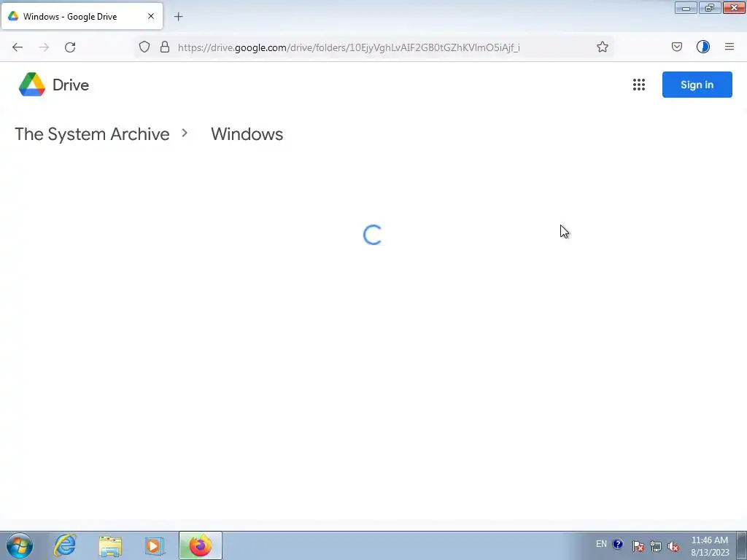Open the help question mark tray icon
Screen dimensions: 747x560
(618, 544)
